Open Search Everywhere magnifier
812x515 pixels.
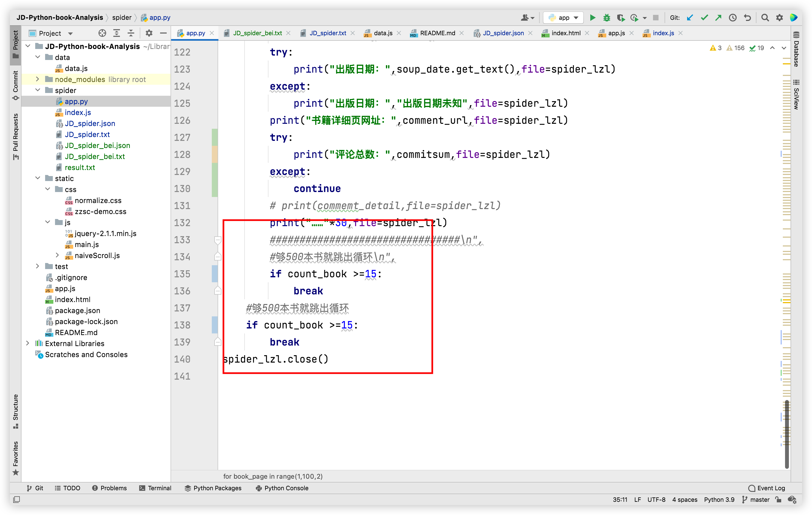(x=765, y=18)
